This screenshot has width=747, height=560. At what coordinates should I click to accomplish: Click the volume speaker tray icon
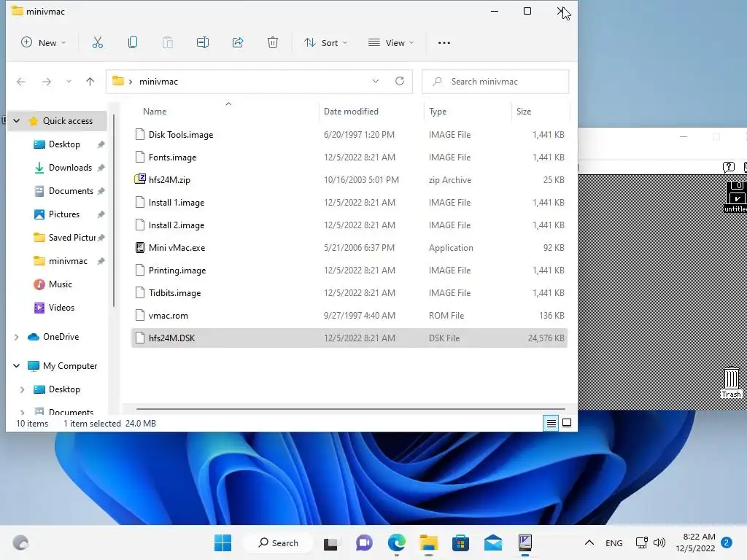(659, 542)
